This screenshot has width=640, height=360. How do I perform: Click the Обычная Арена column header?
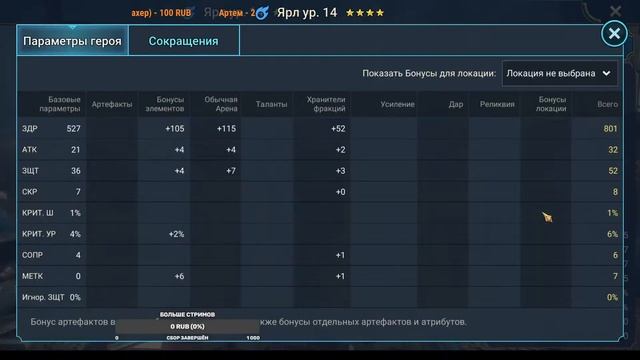click(221, 104)
